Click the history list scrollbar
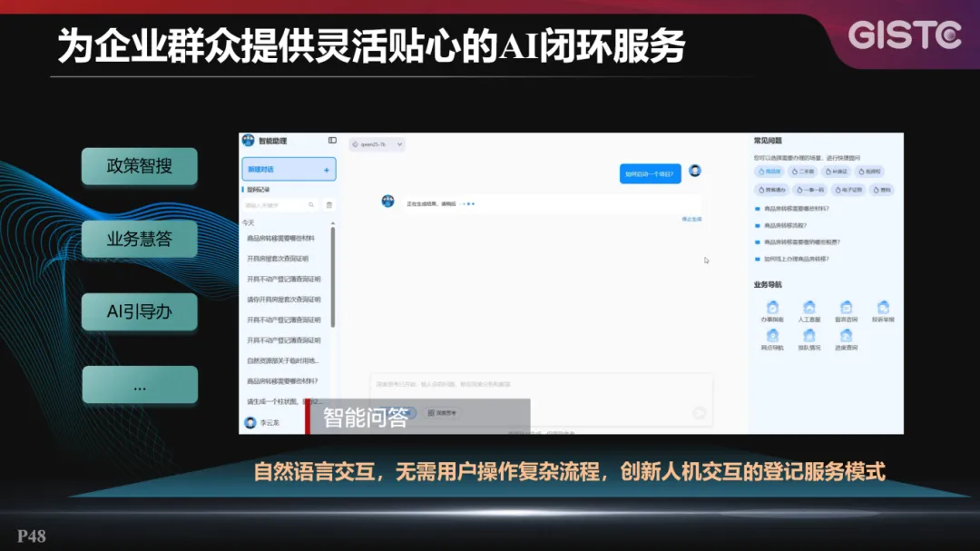The image size is (980, 551). tap(332, 278)
